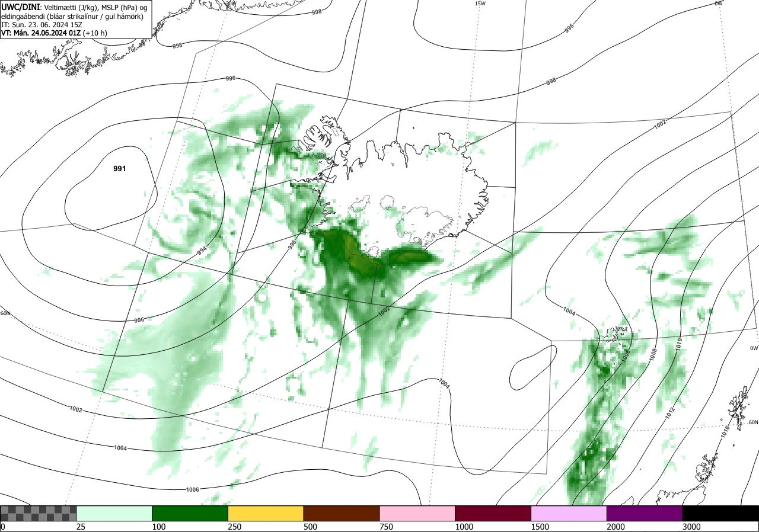Click the legend value 750
759x532 pixels.
(x=387, y=527)
